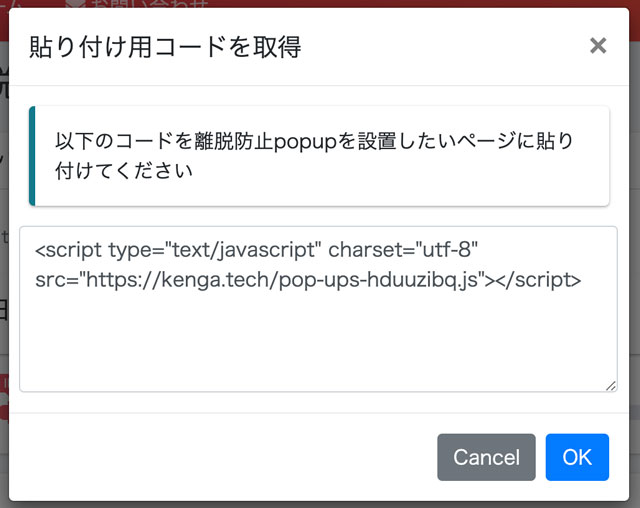Click the dialog title 貼り付け用コードを取得

[x=165, y=47]
